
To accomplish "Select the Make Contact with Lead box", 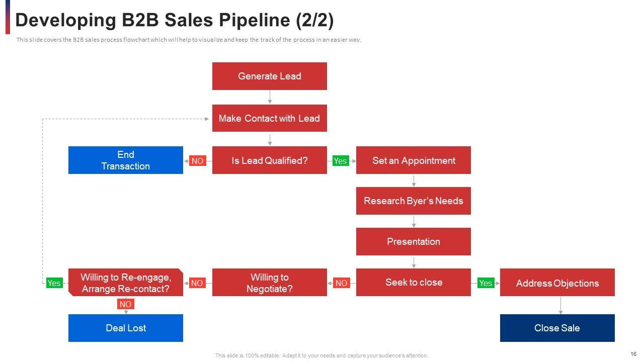I will click(269, 119).
